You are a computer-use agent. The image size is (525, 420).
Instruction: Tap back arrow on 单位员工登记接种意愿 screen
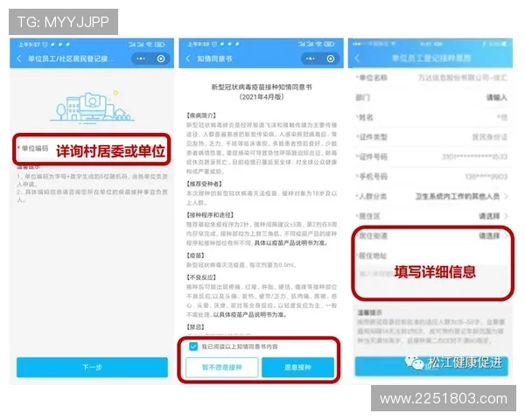click(357, 58)
